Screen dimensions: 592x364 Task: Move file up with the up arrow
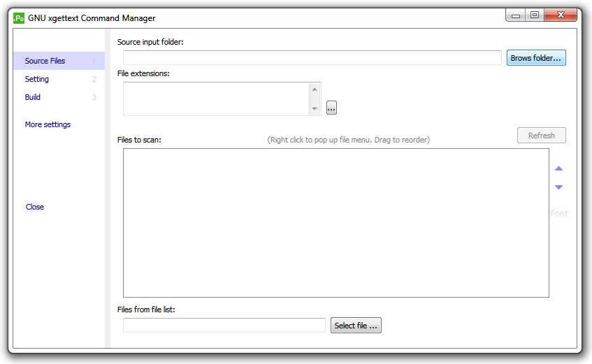558,168
